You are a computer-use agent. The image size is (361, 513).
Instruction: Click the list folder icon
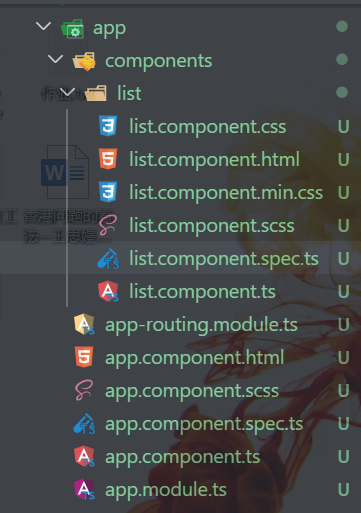96,93
